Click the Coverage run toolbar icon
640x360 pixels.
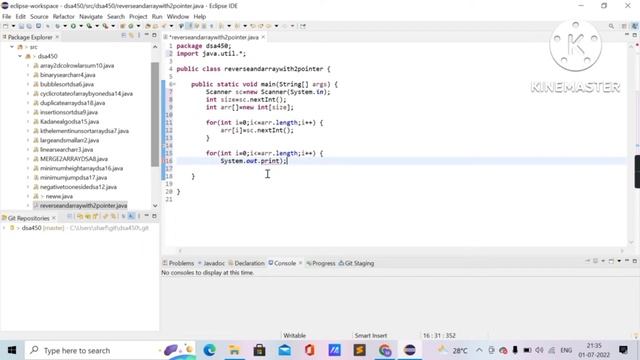89,26
